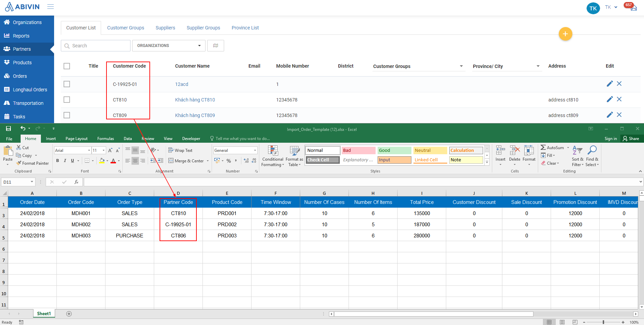This screenshot has width=644, height=325.
Task: Switch to Province List tab
Action: tap(245, 28)
